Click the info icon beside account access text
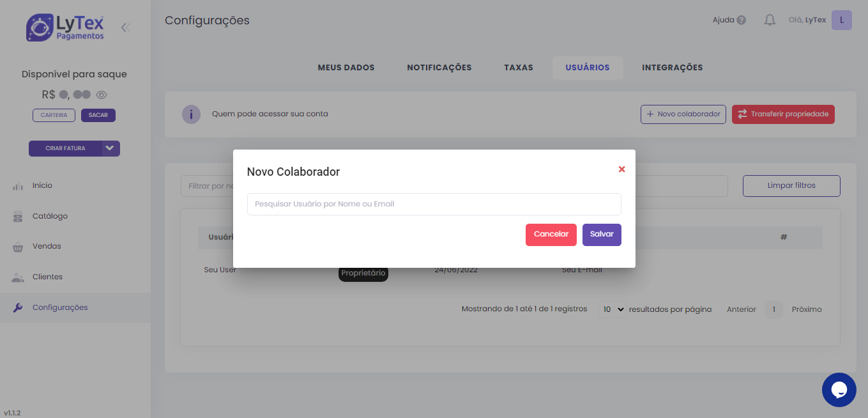The width and height of the screenshot is (868, 418). pyautogui.click(x=191, y=114)
